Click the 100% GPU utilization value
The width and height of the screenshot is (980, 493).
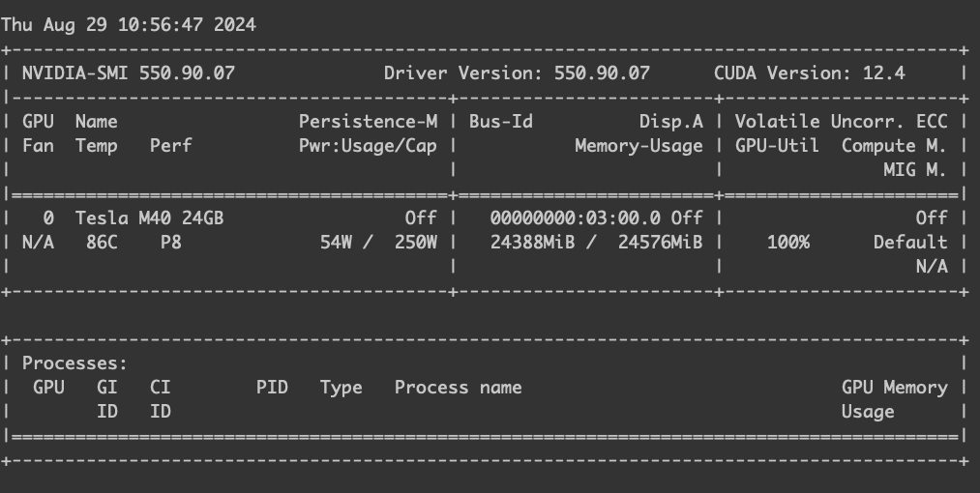[788, 243]
